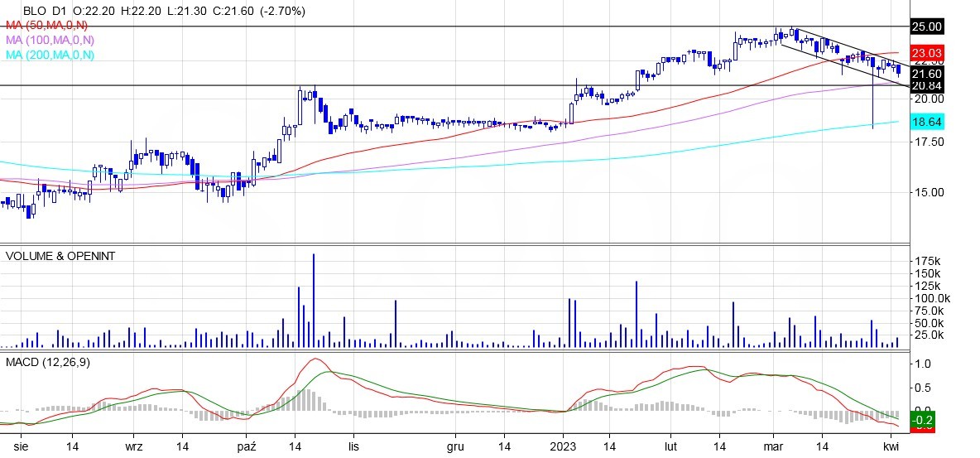This screenshot has width=980, height=458.
Task: Click the purple MA (100,MA,0,N) indicator label
Action: coord(49,40)
